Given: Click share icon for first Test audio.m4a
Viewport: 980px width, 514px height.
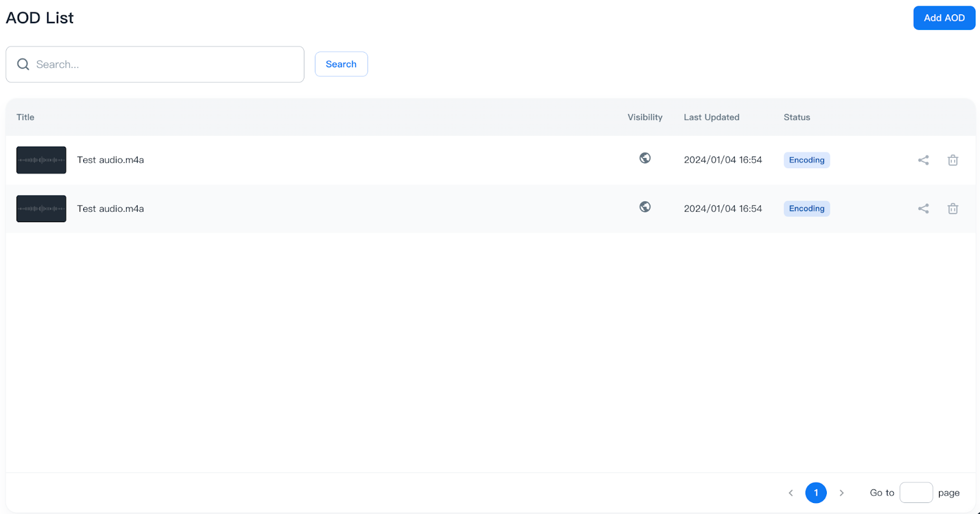Looking at the screenshot, I should click(923, 160).
